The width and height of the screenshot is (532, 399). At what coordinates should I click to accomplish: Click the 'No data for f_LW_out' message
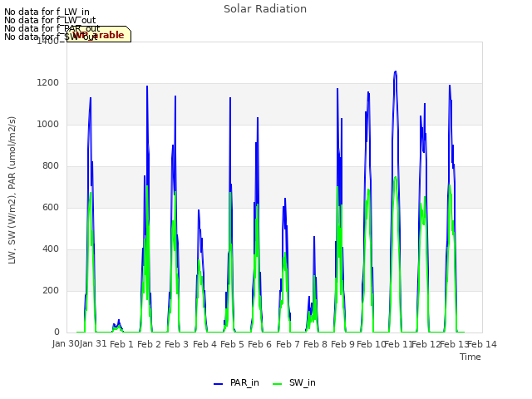pyautogui.click(x=50, y=20)
